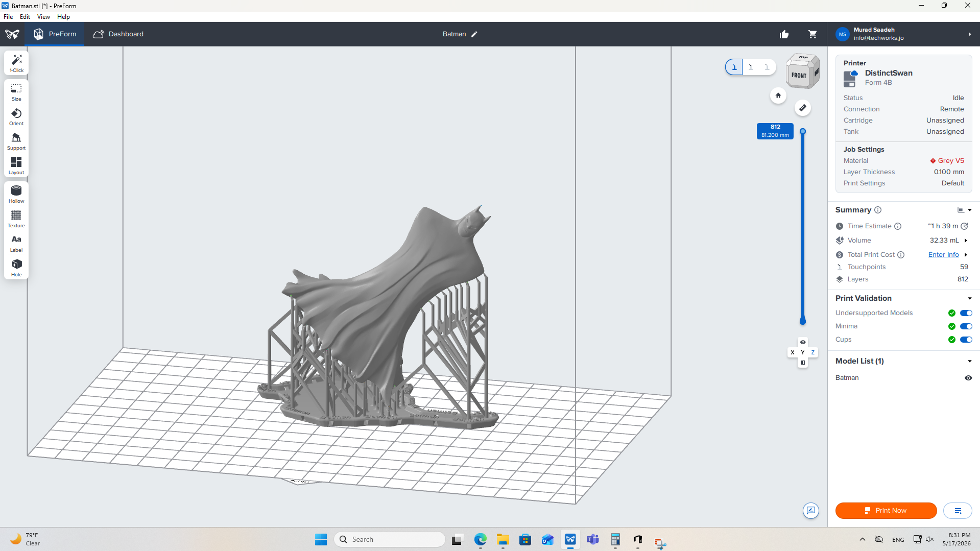Screen dimensions: 980x551
Task: Expand the Volume details arrow
Action: point(966,241)
